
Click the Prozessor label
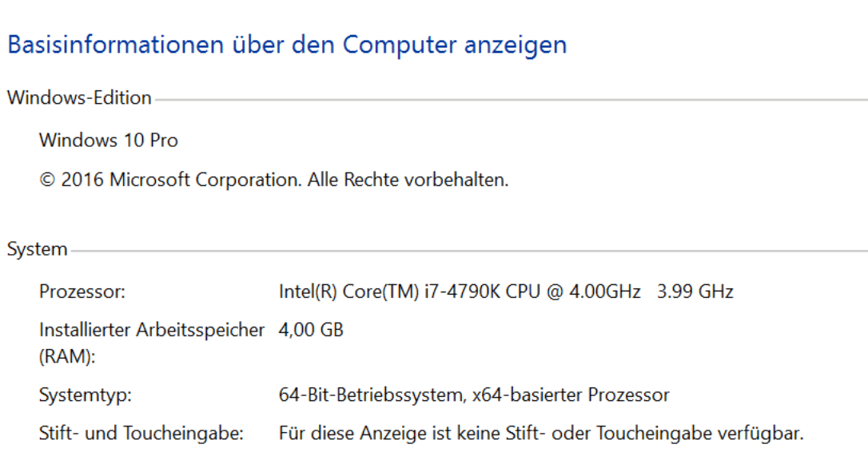click(x=82, y=292)
